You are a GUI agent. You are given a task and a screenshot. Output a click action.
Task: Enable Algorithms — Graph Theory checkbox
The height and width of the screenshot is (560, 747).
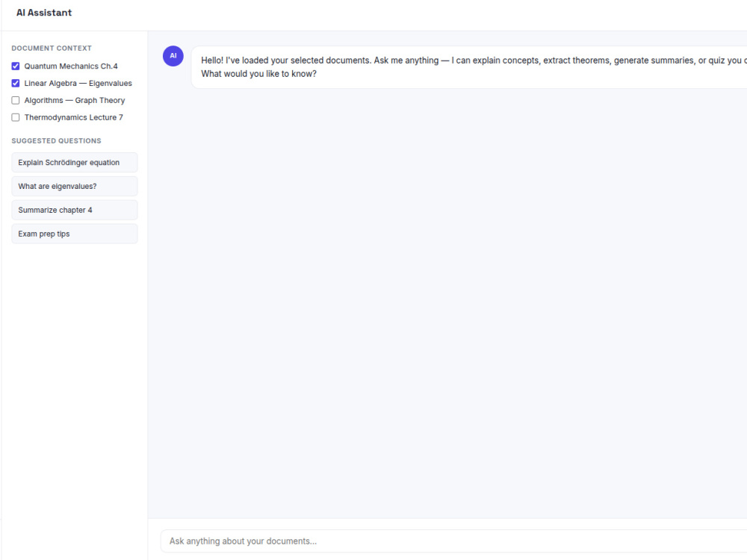click(16, 101)
